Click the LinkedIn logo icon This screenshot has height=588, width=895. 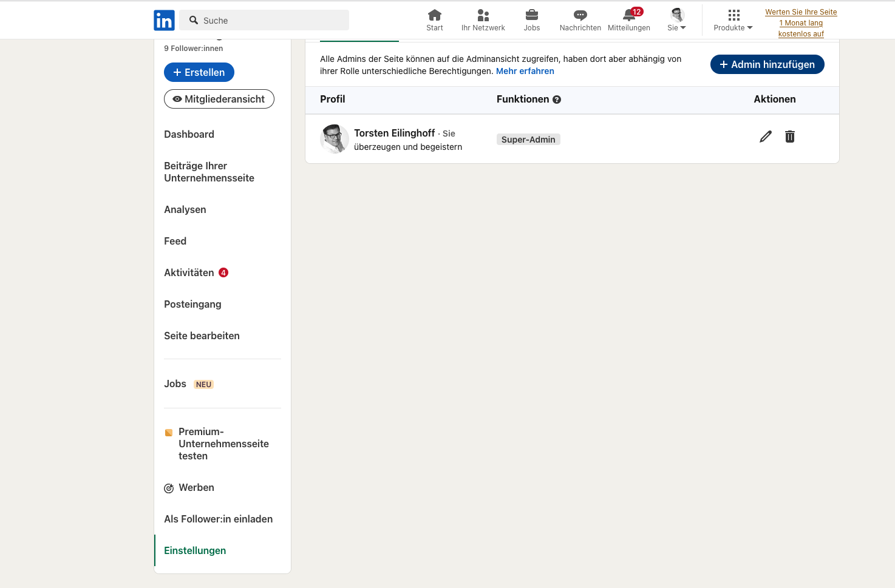click(164, 21)
